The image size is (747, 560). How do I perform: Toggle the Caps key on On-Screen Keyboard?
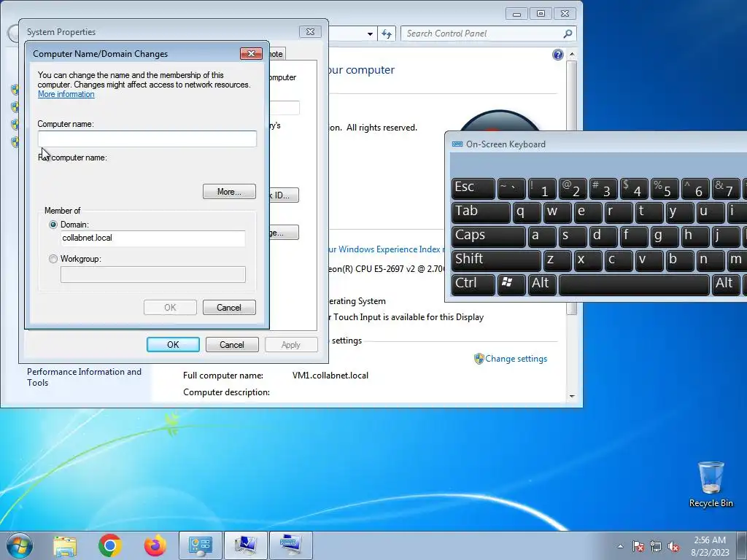[x=489, y=236]
